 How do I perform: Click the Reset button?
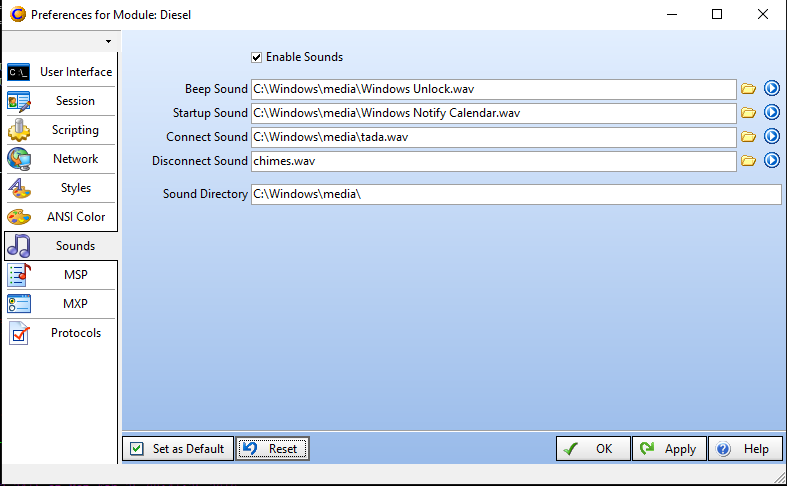(x=273, y=448)
